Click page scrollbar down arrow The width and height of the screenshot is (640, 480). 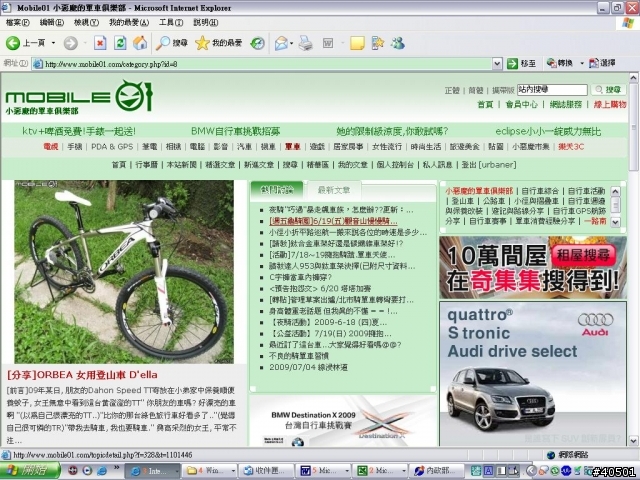pyautogui.click(x=633, y=441)
